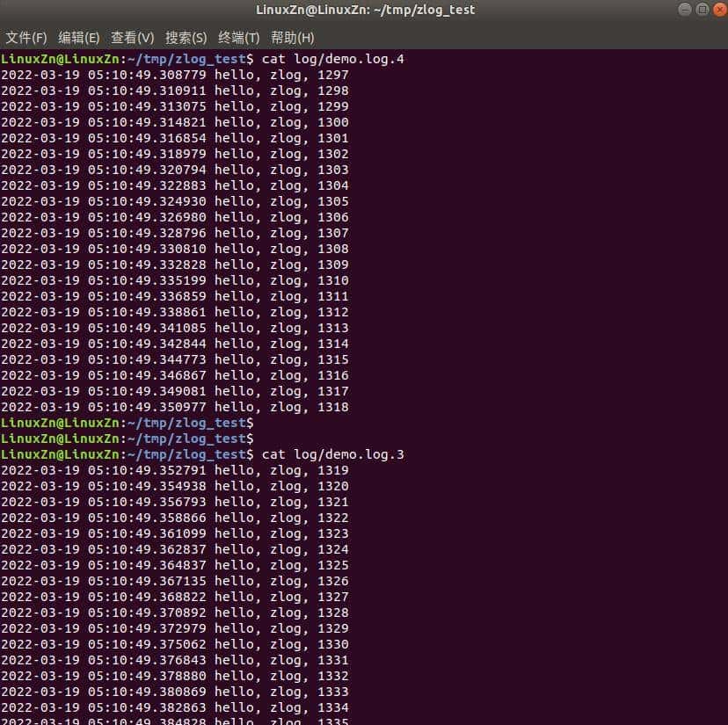Click the window title LinuxZn@LinuxZn: ~/tmp/zlog_test
The width and height of the screenshot is (728, 725).
click(x=365, y=10)
